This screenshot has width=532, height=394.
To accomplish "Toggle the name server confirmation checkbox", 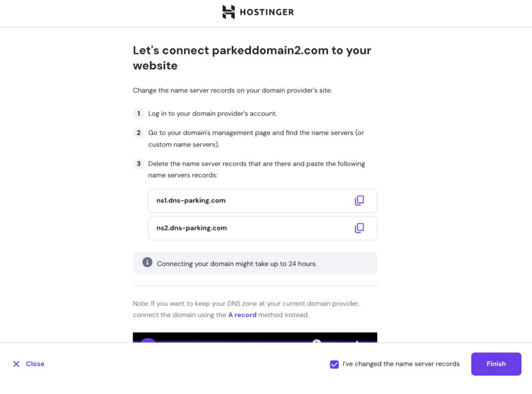I will tap(334, 364).
